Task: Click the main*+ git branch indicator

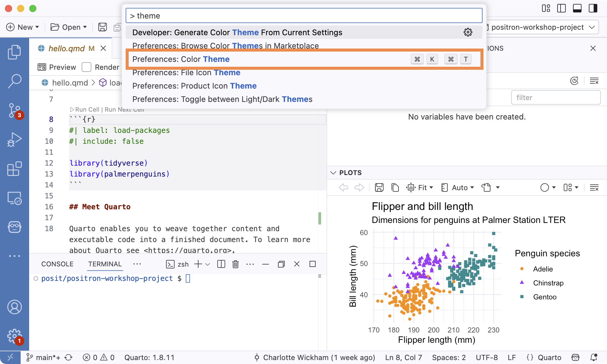Action: (x=43, y=357)
